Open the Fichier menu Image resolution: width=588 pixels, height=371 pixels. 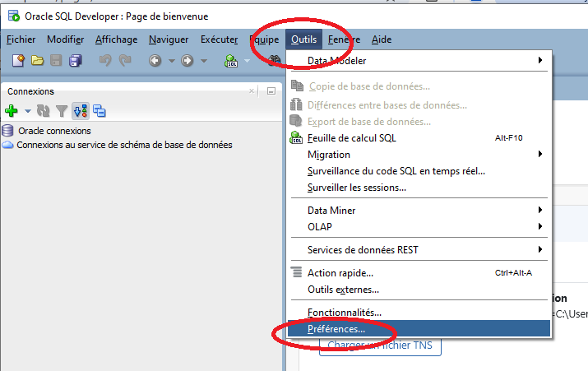(21, 39)
